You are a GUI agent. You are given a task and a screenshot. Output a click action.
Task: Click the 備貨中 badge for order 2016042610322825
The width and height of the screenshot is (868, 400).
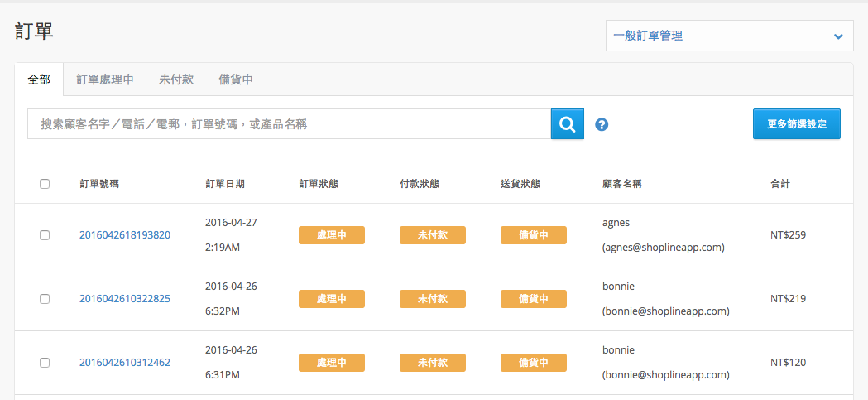tap(534, 299)
